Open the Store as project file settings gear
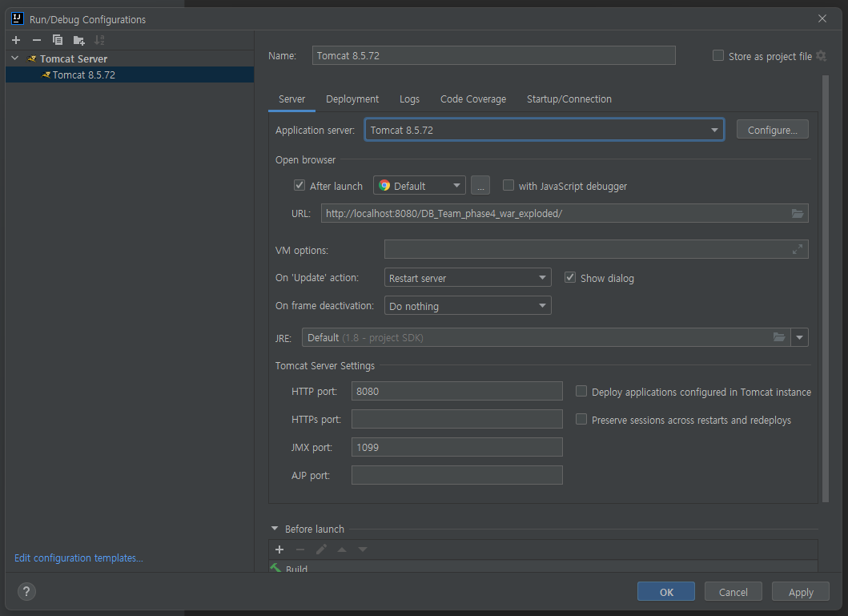Screen dimensions: 848x616 pyautogui.click(x=821, y=56)
